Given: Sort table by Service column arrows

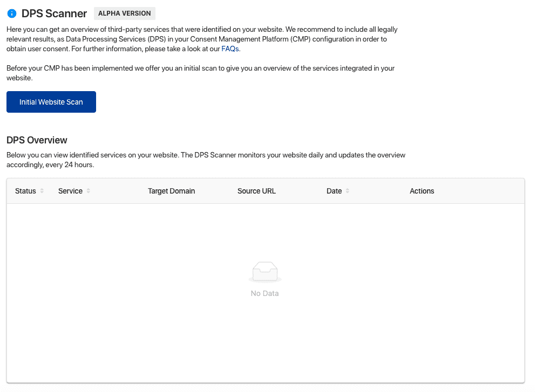Looking at the screenshot, I should point(89,191).
